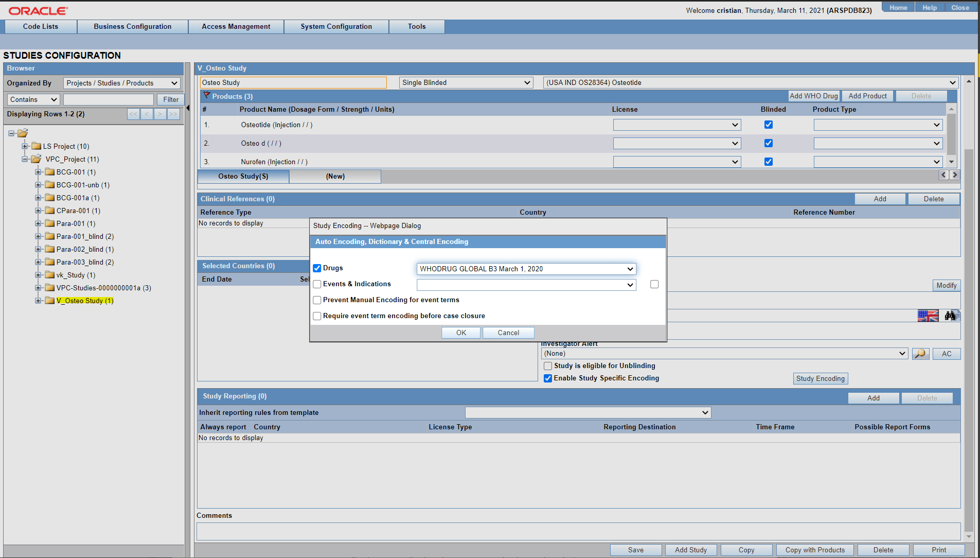Click the OK button in Study Encoding dialog
This screenshot has width=980, height=558.
(x=460, y=333)
